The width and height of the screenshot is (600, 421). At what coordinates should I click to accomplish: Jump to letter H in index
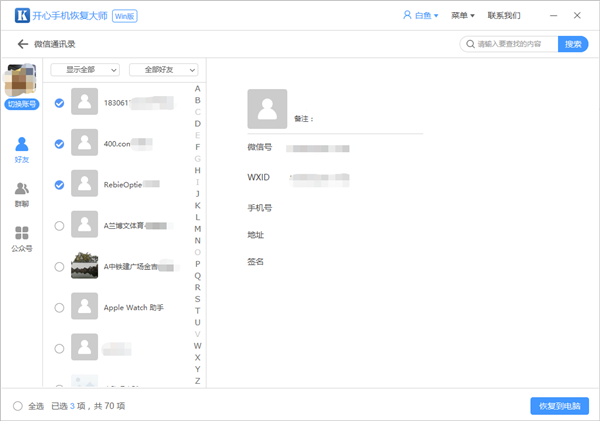pos(197,170)
